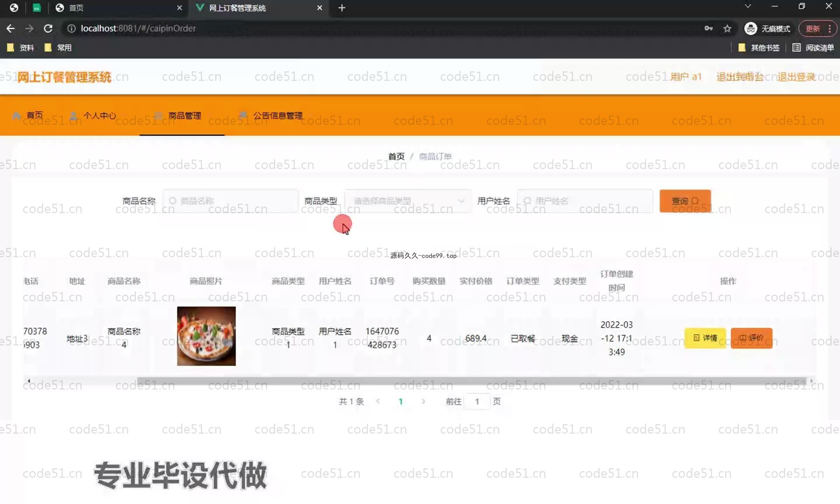
Task: Click the 购买数量 column header
Action: (429, 281)
